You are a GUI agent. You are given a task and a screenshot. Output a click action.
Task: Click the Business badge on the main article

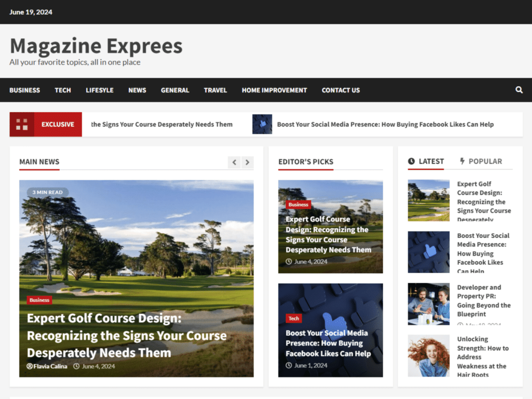click(x=39, y=300)
